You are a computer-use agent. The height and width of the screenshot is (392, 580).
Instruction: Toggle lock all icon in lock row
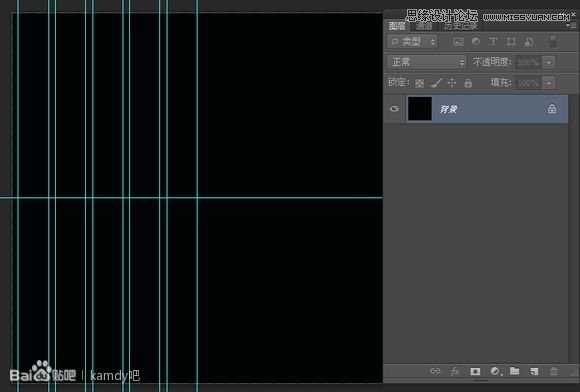468,83
